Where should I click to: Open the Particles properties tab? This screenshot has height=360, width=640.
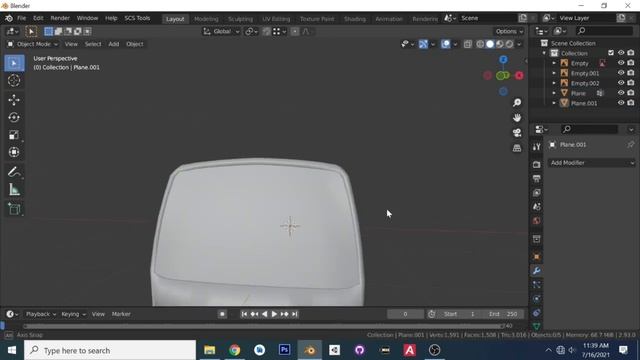pyautogui.click(x=536, y=284)
